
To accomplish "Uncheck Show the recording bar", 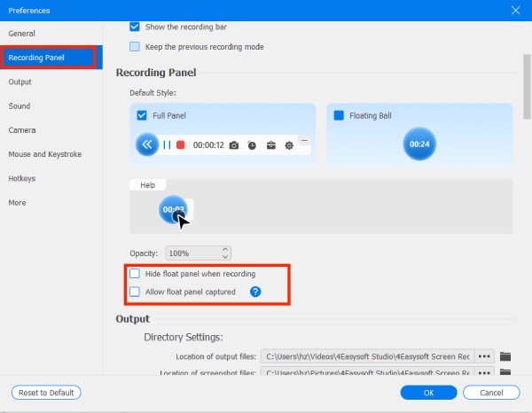I will click(135, 27).
